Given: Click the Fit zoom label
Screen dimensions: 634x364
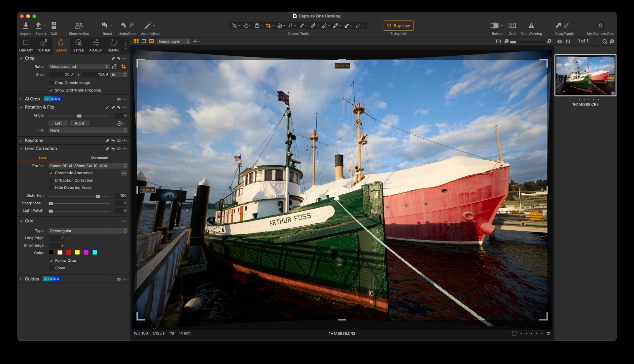Looking at the screenshot, I should tap(498, 42).
